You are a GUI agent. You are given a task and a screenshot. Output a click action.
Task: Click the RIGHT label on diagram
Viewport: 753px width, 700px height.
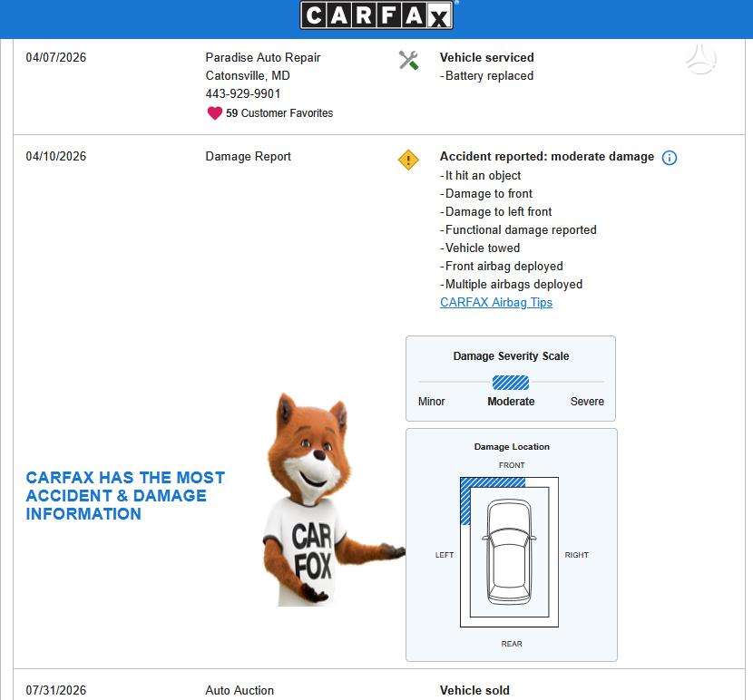(577, 555)
